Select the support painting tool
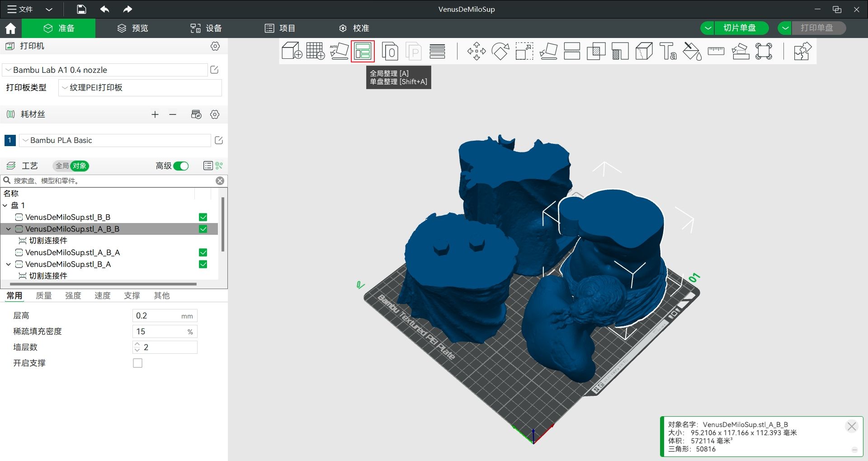The height and width of the screenshot is (461, 868). (x=620, y=51)
